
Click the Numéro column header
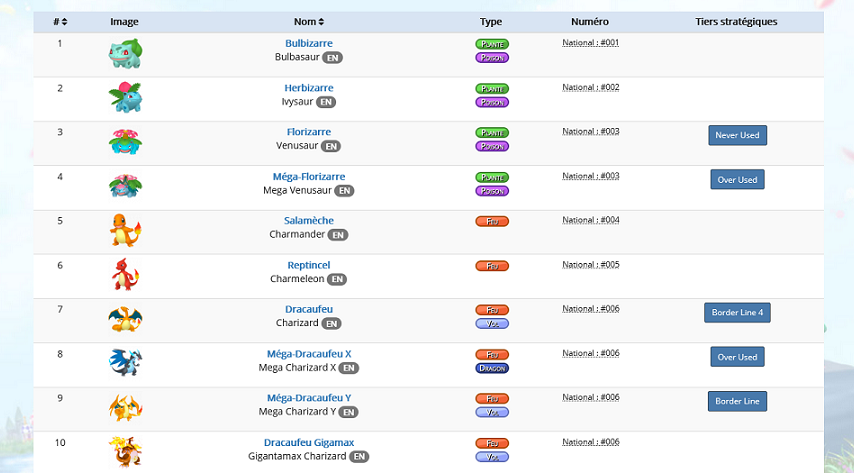point(590,22)
